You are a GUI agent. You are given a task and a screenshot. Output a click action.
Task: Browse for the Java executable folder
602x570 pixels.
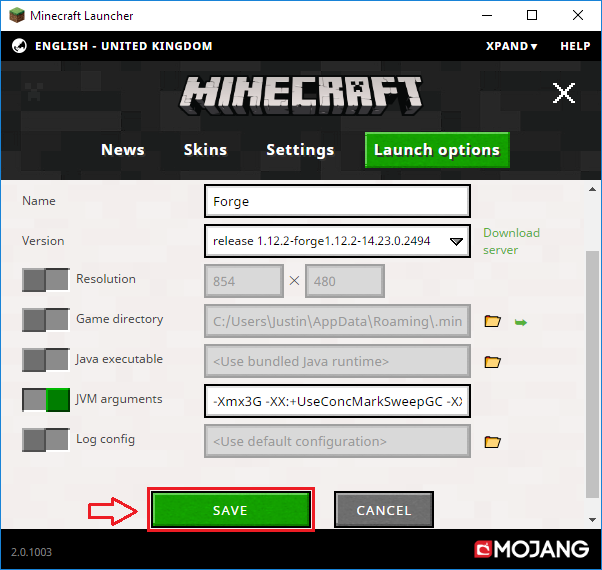[x=493, y=362]
